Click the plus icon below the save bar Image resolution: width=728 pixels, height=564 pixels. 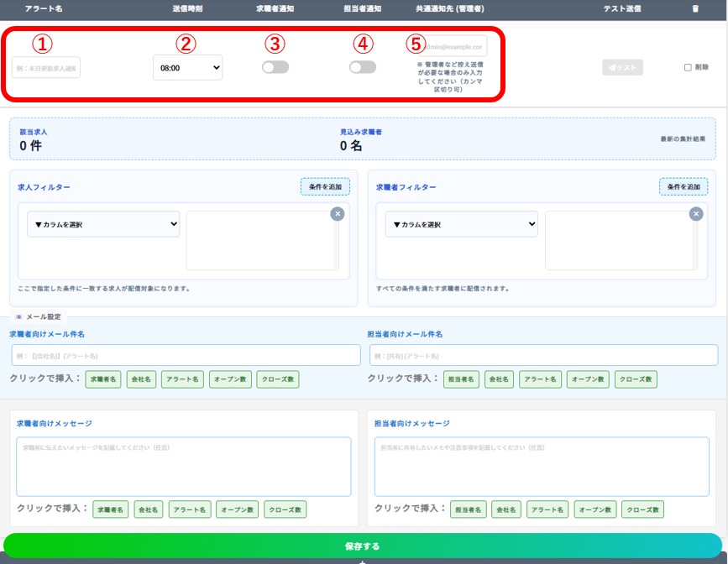click(363, 561)
